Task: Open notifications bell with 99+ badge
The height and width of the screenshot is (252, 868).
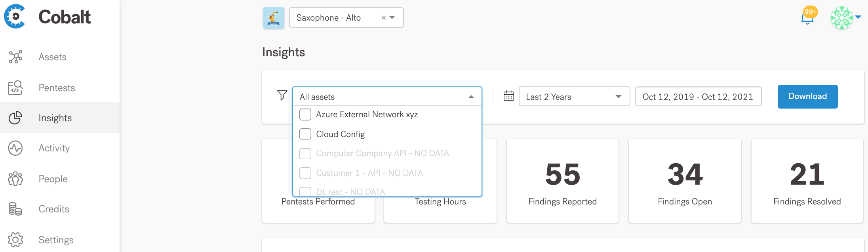Action: pyautogui.click(x=807, y=18)
